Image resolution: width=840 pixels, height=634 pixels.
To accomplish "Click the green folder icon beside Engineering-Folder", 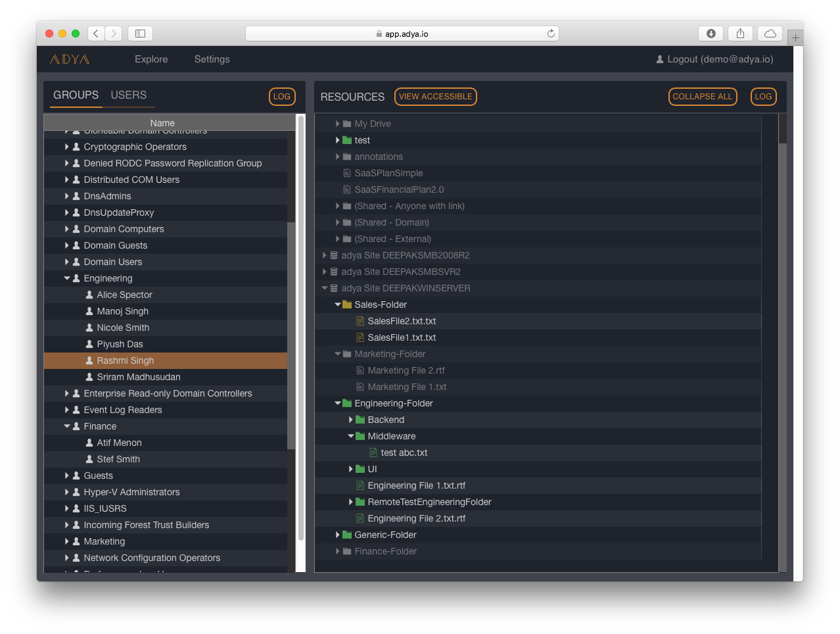I will click(x=346, y=403).
